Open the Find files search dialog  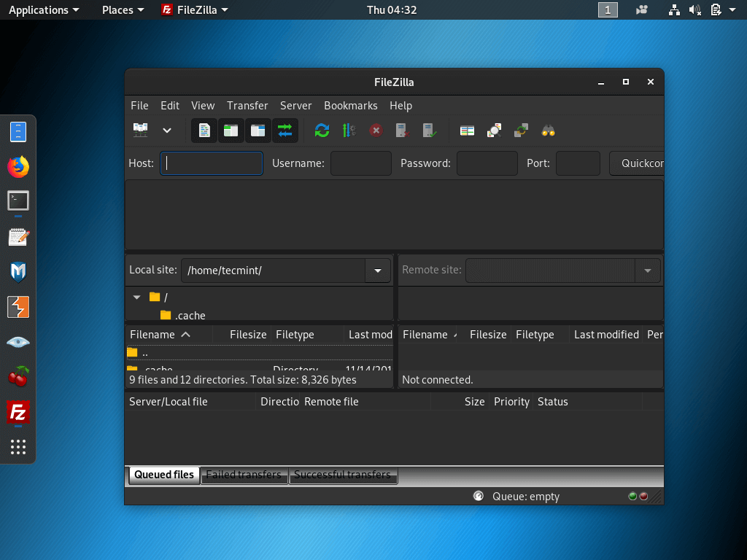[548, 130]
